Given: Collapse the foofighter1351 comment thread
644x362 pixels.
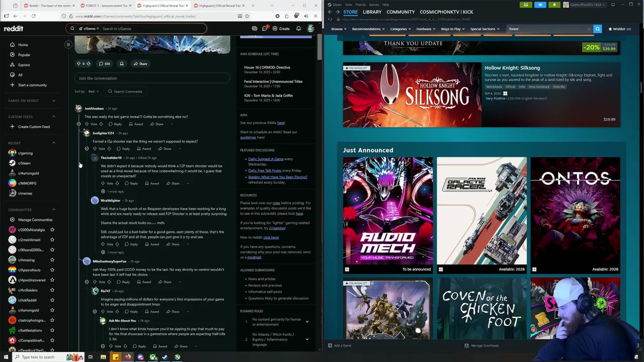Looking at the screenshot, I should (87, 149).
